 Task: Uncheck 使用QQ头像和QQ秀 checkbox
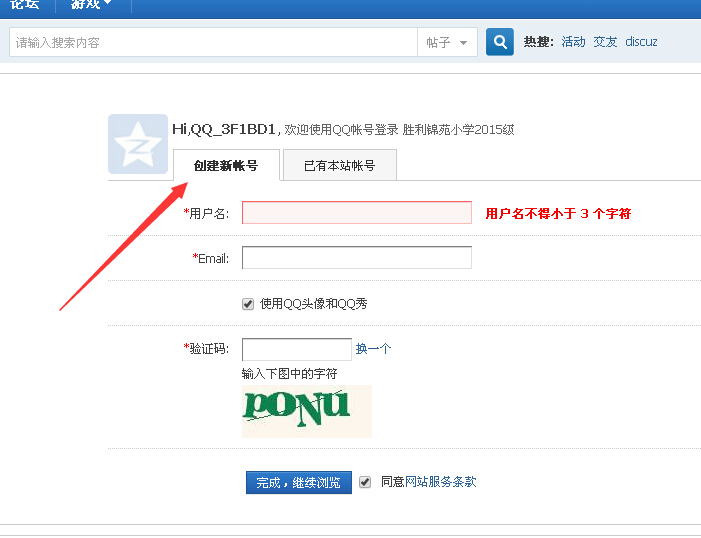point(248,304)
